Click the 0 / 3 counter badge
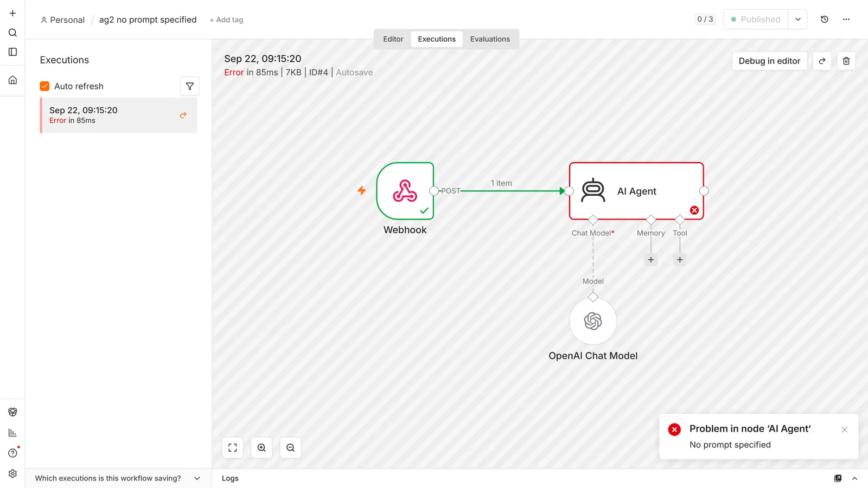Screen dimensions: 868x488 click(705, 20)
